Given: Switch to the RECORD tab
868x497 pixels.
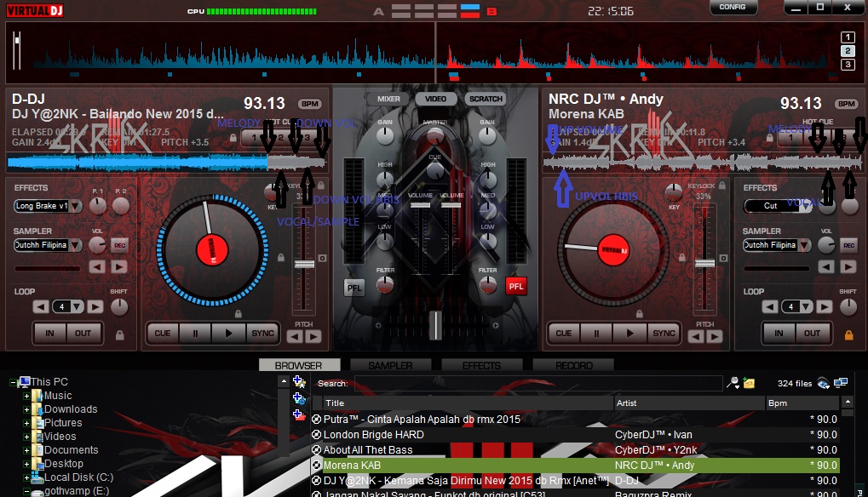Looking at the screenshot, I should point(573,364).
